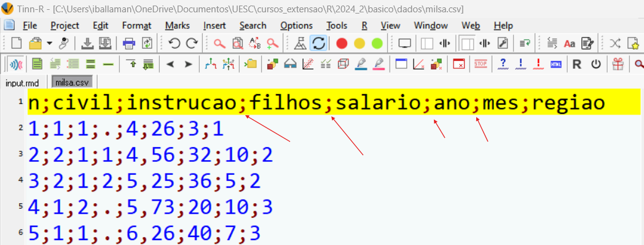Open the Project menu
This screenshot has height=245, width=644.
pyautogui.click(x=65, y=25)
